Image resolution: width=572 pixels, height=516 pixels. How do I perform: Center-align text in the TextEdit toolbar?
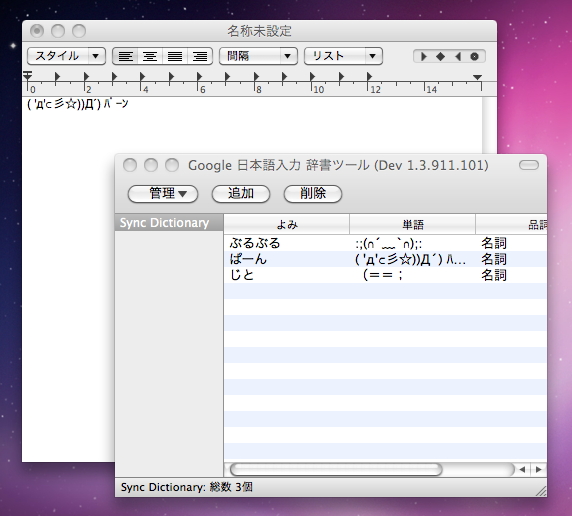[150, 56]
